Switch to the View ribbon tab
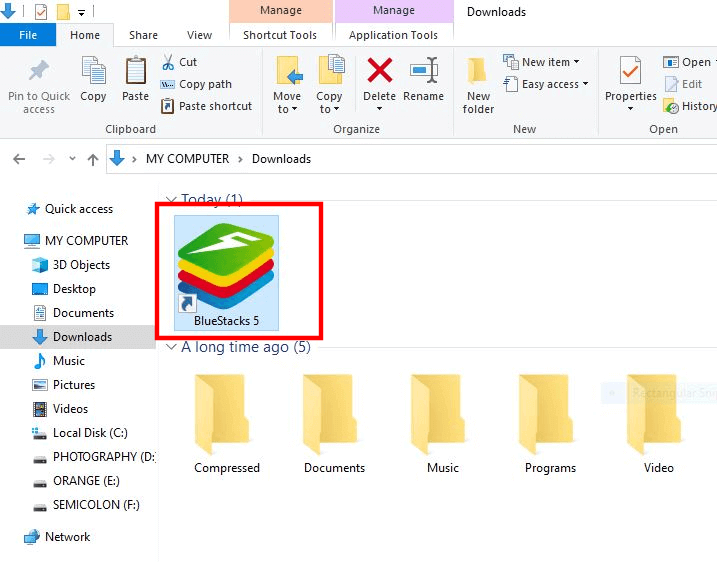The height and width of the screenshot is (562, 717). coord(199,35)
